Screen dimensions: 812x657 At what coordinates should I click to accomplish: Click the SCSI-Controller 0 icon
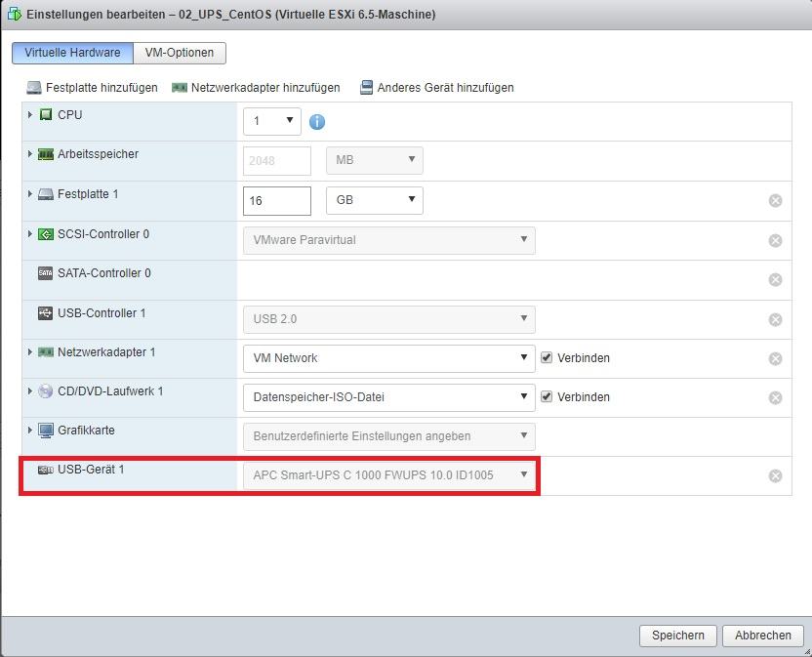[x=46, y=234]
